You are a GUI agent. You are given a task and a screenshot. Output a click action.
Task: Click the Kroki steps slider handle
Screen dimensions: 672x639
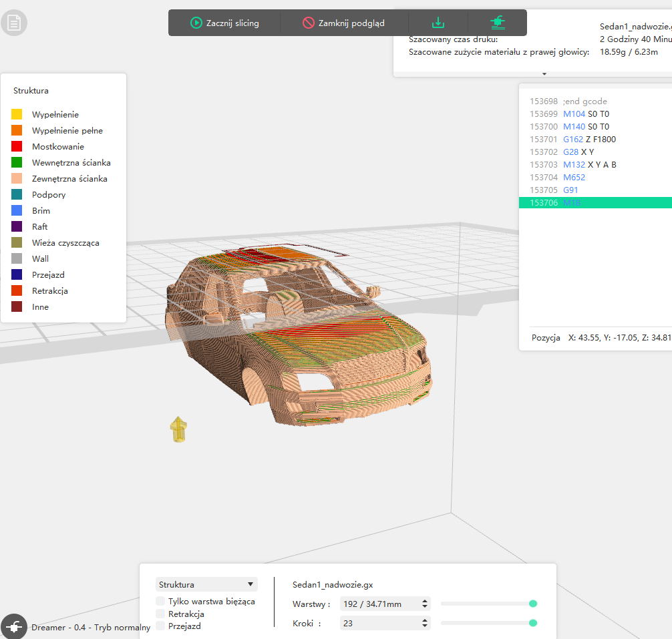[x=533, y=623]
